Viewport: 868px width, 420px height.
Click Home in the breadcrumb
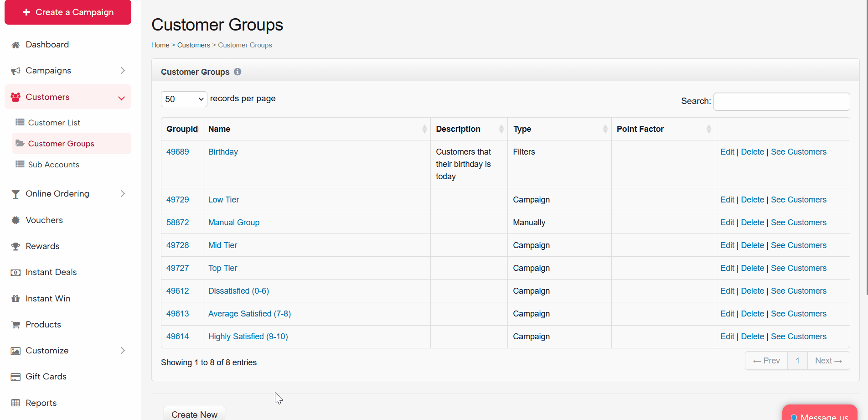coord(160,45)
